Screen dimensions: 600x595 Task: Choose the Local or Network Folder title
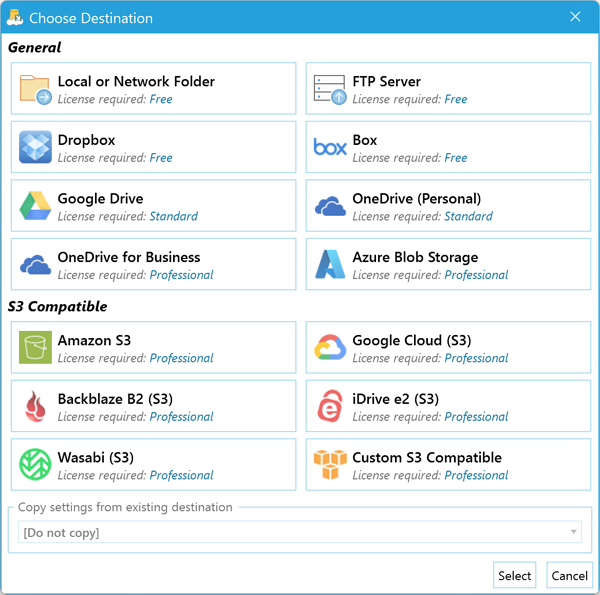[x=136, y=82]
